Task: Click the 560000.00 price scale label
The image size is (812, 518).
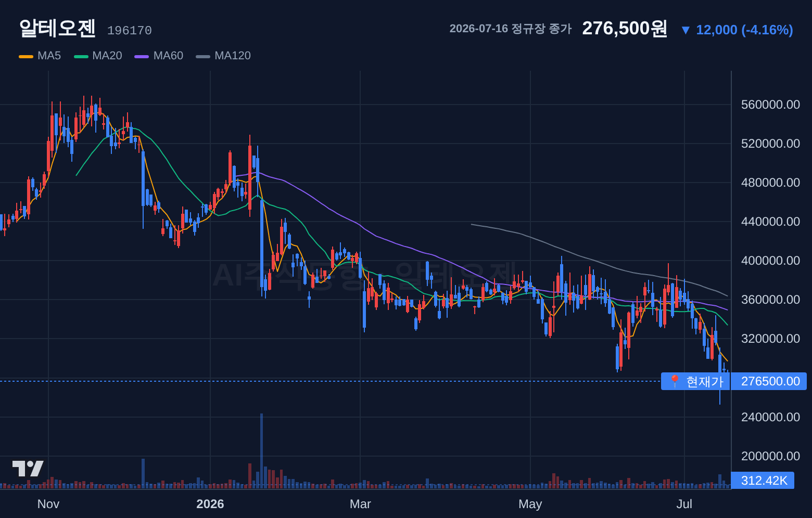Action: point(770,105)
